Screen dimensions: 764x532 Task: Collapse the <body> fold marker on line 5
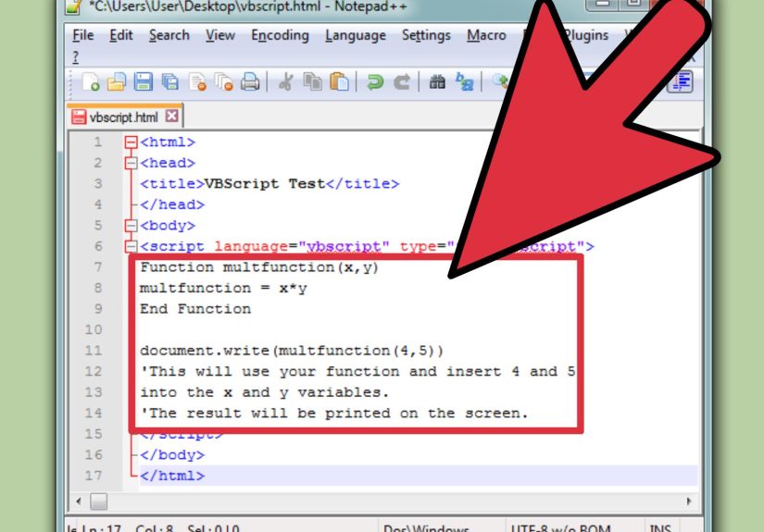point(131,226)
